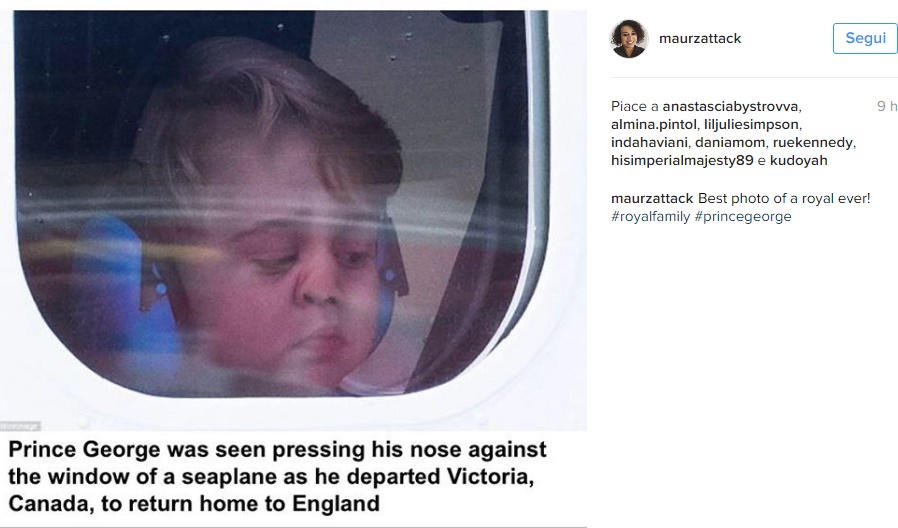Open liljuliesimpson's profile link
898x528 pixels.
(751, 124)
